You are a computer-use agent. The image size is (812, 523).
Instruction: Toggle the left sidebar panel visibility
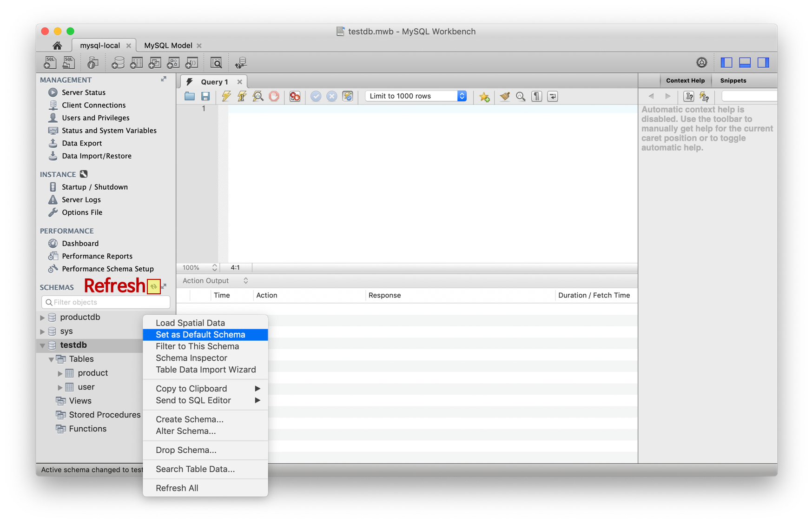pyautogui.click(x=726, y=62)
